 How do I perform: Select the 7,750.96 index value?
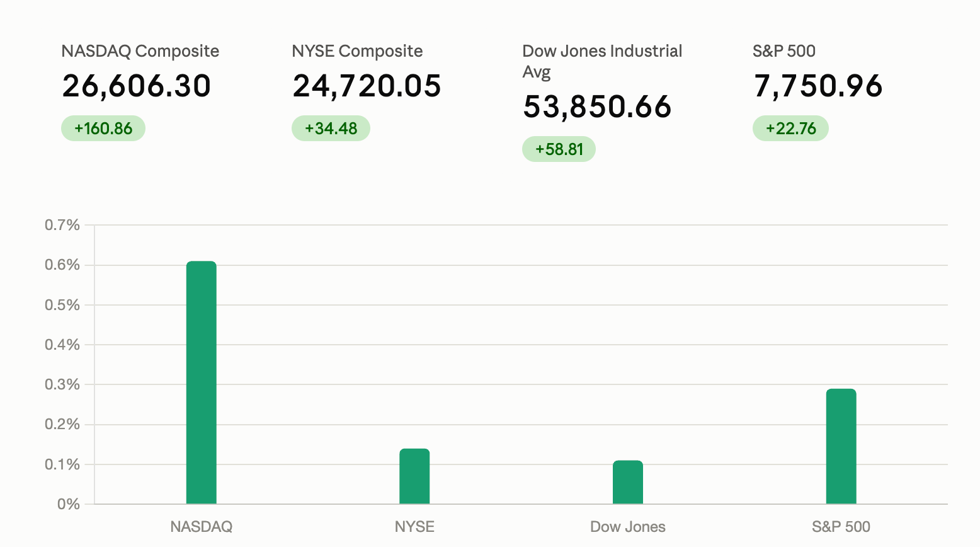[818, 86]
